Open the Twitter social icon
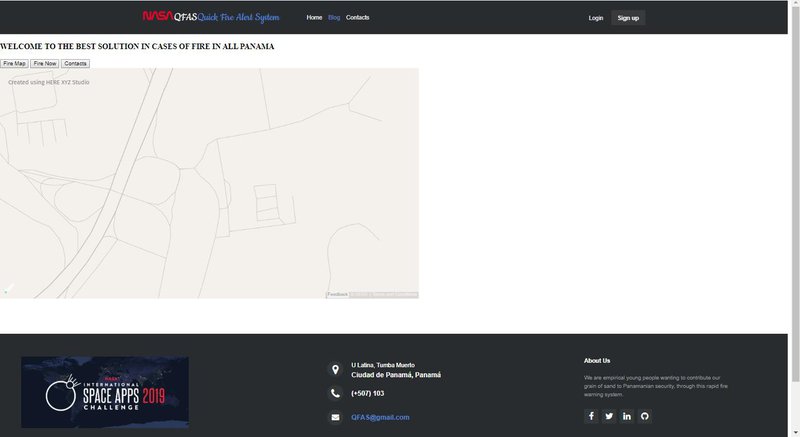Viewport: 800px width, 437px height. (609, 416)
